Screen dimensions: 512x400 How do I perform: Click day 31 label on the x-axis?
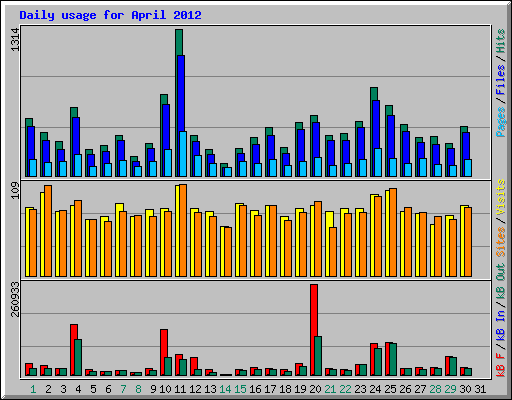[x=480, y=389]
